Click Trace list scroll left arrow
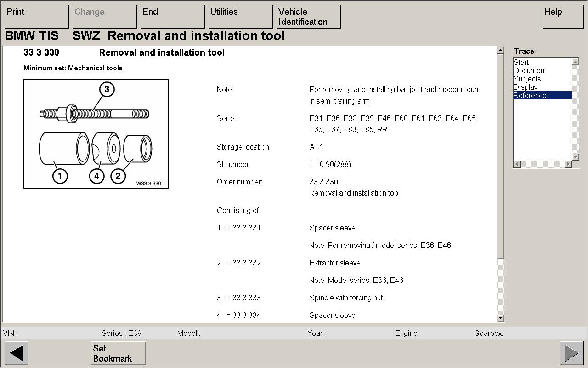This screenshot has height=368, width=588. [x=517, y=164]
